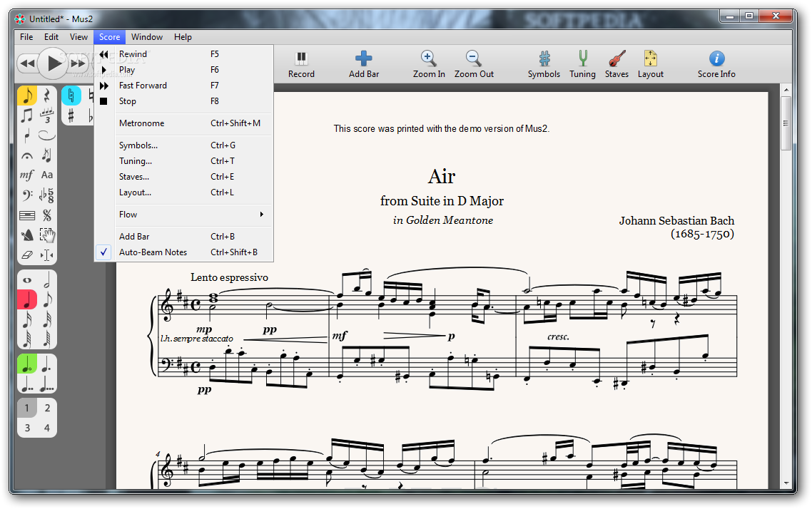The width and height of the screenshot is (812, 509).
Task: Select whole note duration
Action: (27, 280)
